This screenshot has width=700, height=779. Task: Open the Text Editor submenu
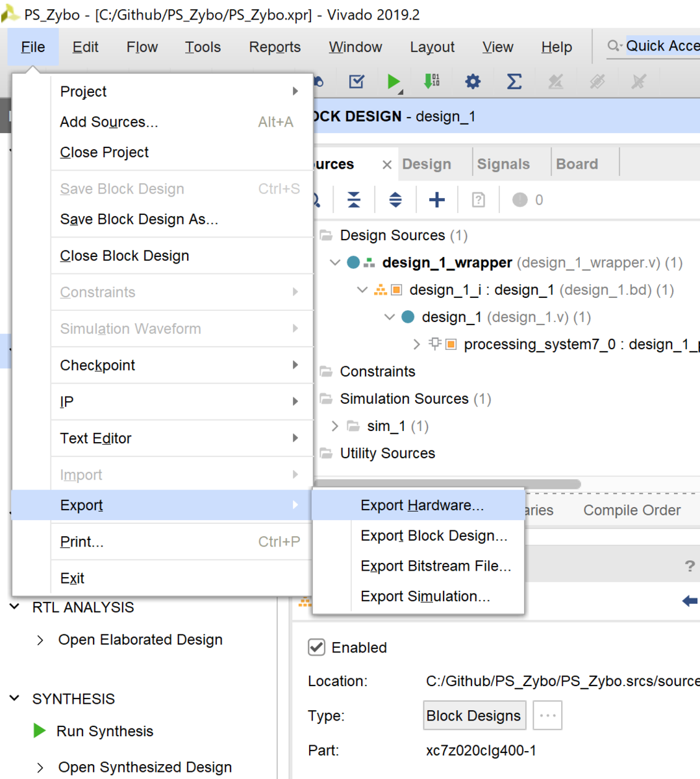tap(162, 438)
